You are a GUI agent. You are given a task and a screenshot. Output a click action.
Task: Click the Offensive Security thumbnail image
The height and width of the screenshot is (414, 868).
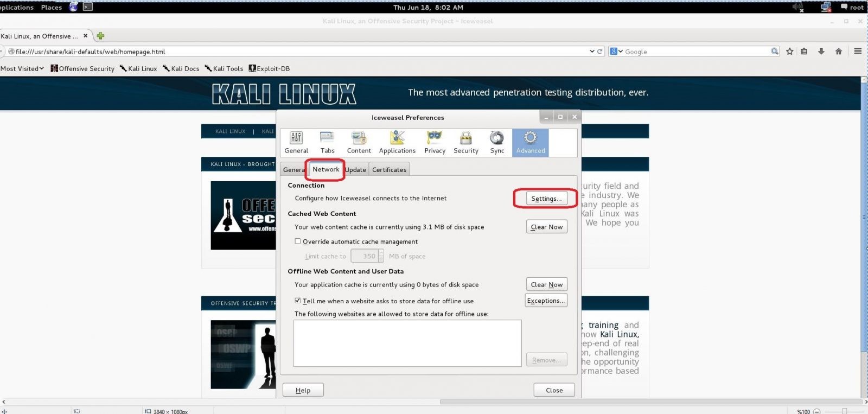coord(243,215)
